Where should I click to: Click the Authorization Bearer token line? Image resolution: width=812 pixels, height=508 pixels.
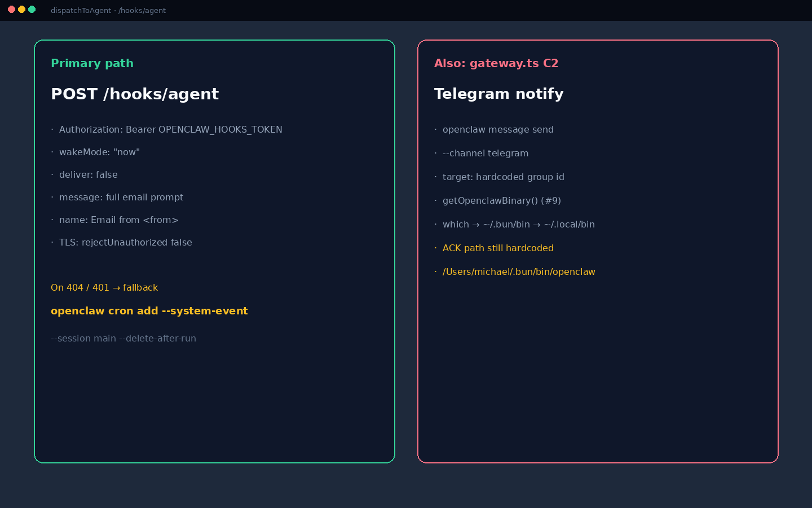[x=171, y=130]
